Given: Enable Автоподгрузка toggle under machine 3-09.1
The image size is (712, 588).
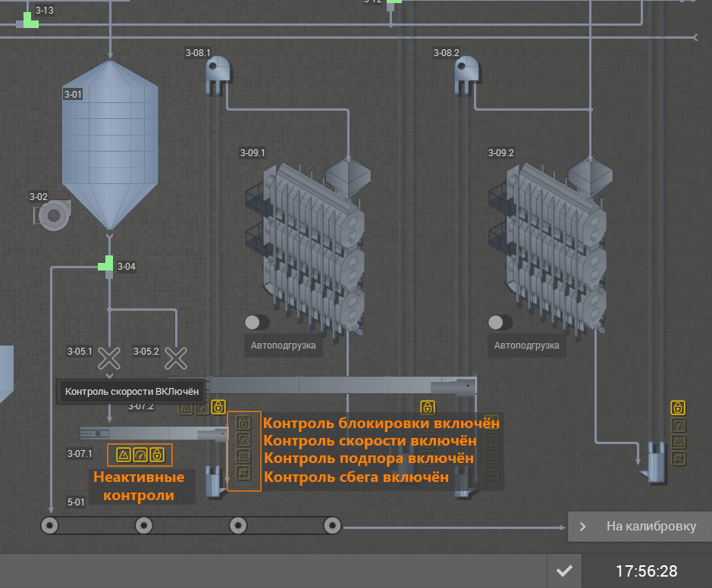Looking at the screenshot, I should (257, 322).
